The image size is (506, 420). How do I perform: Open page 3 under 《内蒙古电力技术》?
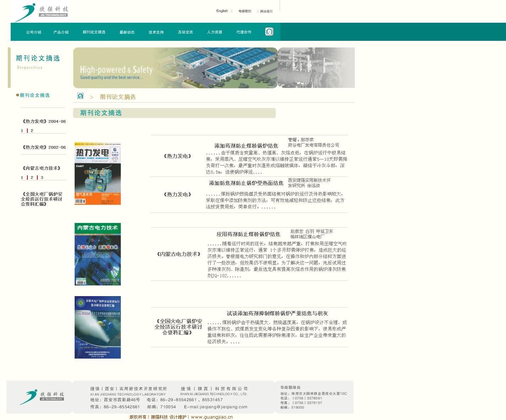[x=42, y=178]
